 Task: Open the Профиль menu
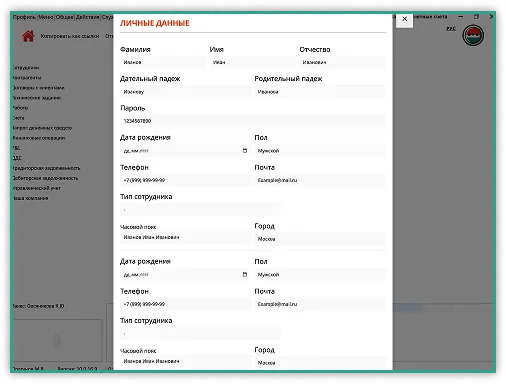pyautogui.click(x=25, y=17)
